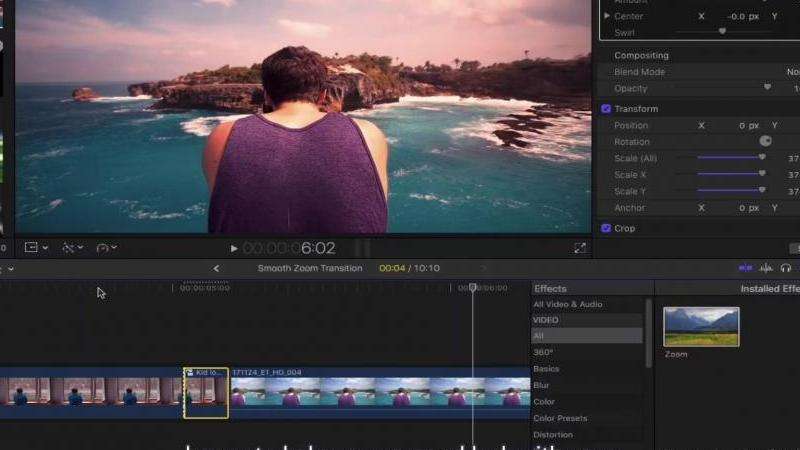The height and width of the screenshot is (450, 800).
Task: Click the viewer Play button
Action: (x=234, y=248)
